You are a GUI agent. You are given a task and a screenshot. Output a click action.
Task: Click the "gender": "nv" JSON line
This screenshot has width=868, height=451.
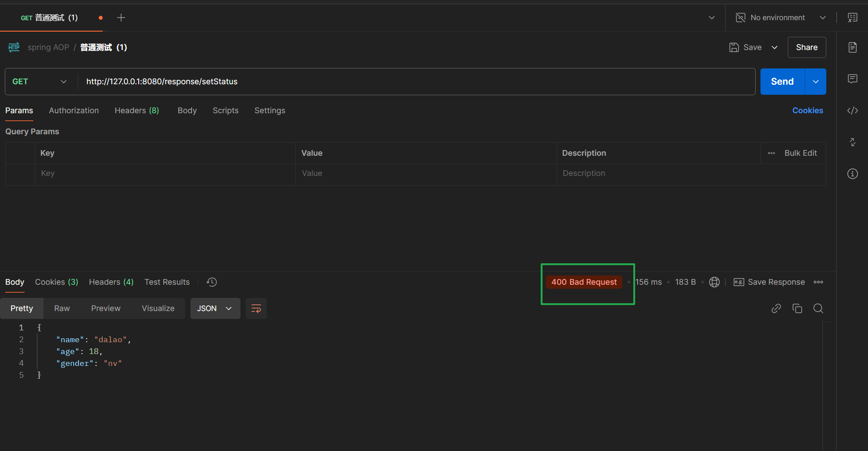[89, 363]
